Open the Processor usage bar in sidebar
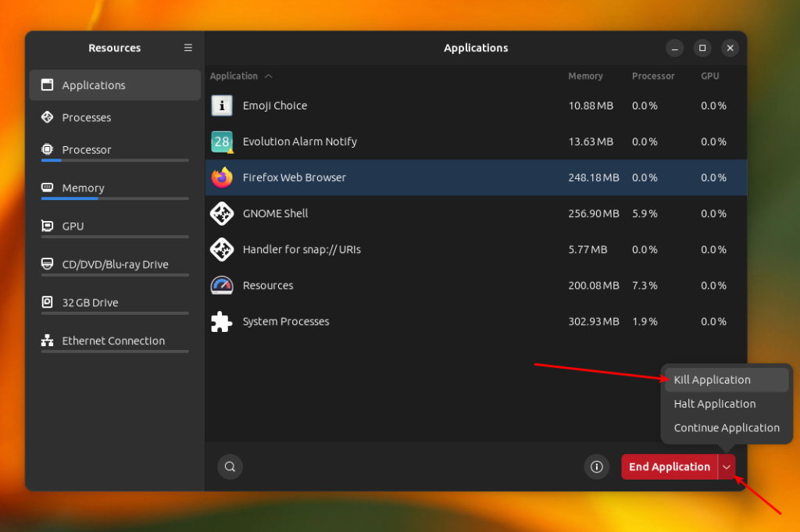The height and width of the screenshot is (532, 800). [115, 160]
